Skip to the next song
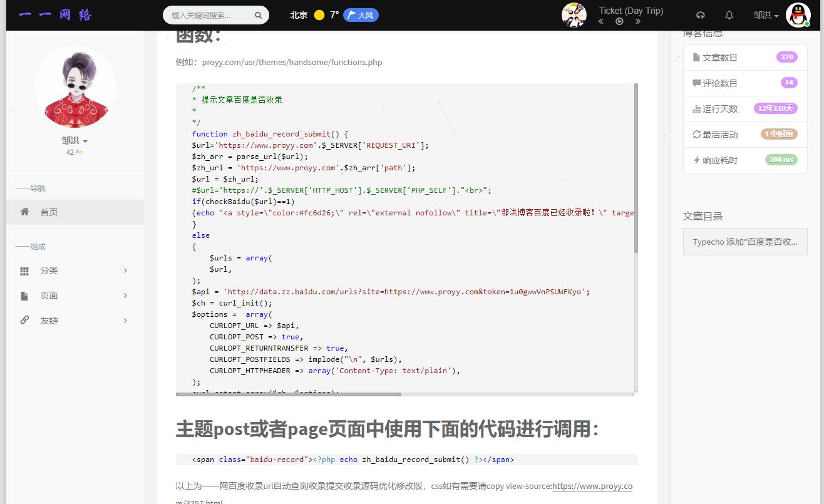 [x=638, y=21]
